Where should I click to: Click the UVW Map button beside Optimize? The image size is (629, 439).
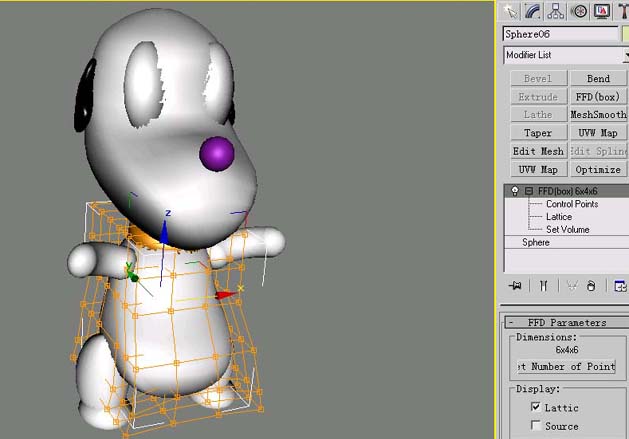[x=538, y=169]
